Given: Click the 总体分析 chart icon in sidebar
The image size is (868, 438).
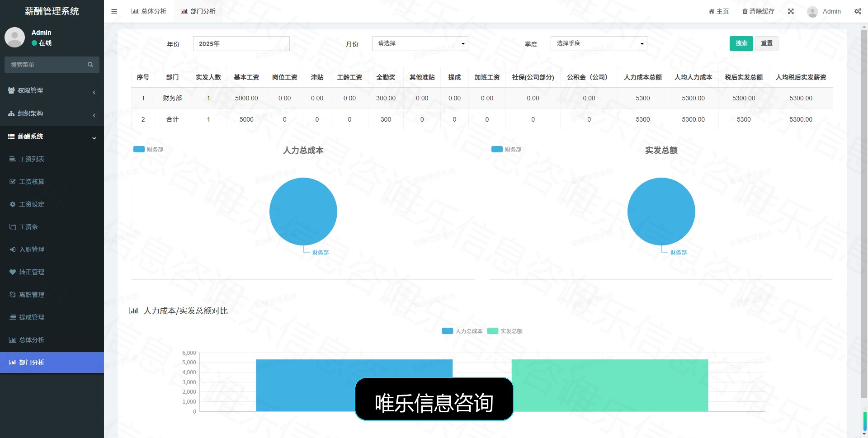Looking at the screenshot, I should 13,340.
